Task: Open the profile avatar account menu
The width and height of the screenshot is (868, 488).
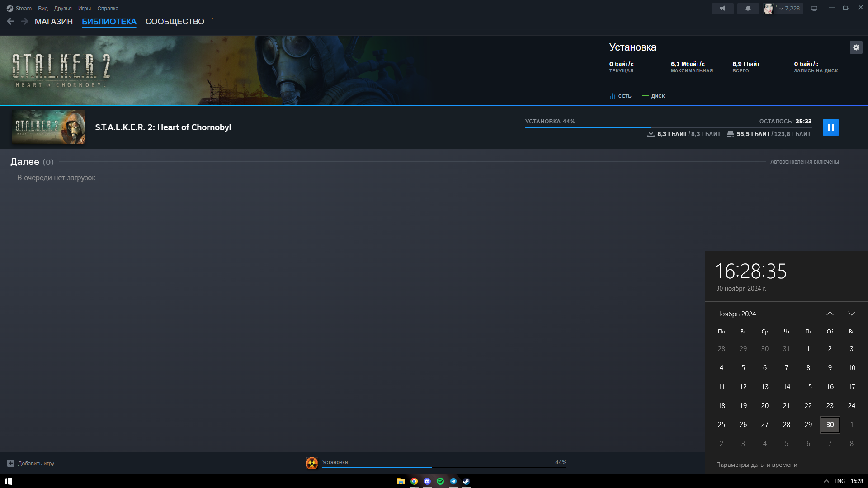Action: point(769,9)
